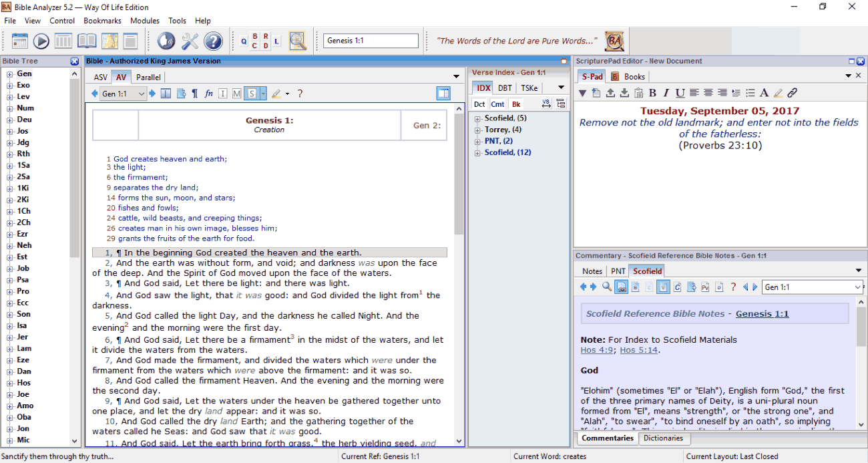Image resolution: width=868 pixels, height=463 pixels.
Task: Go back using Bible panel left arrow
Action: tap(95, 94)
